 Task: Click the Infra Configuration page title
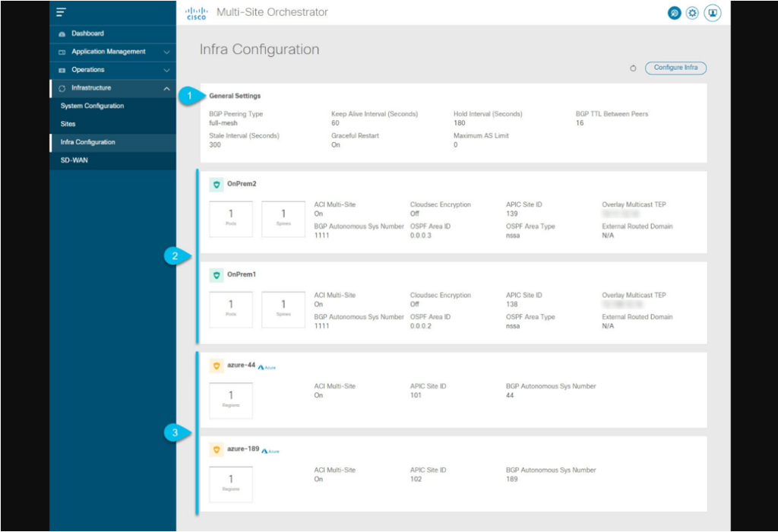[x=260, y=49]
